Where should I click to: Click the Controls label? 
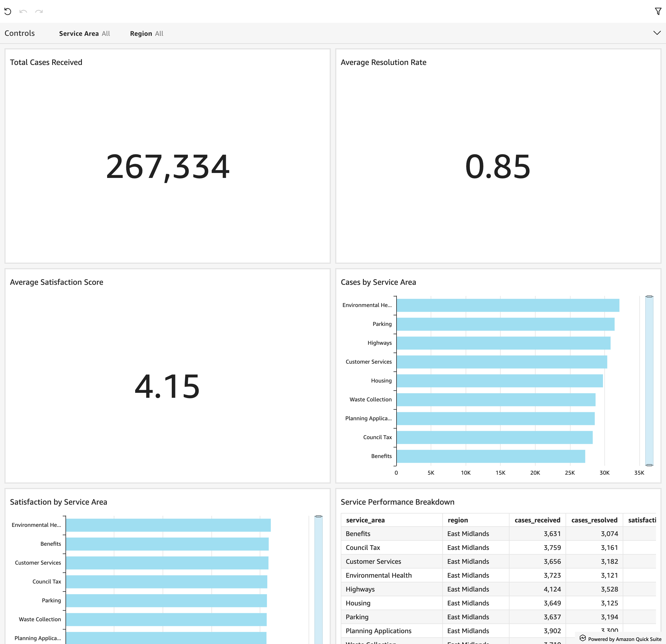[19, 33]
